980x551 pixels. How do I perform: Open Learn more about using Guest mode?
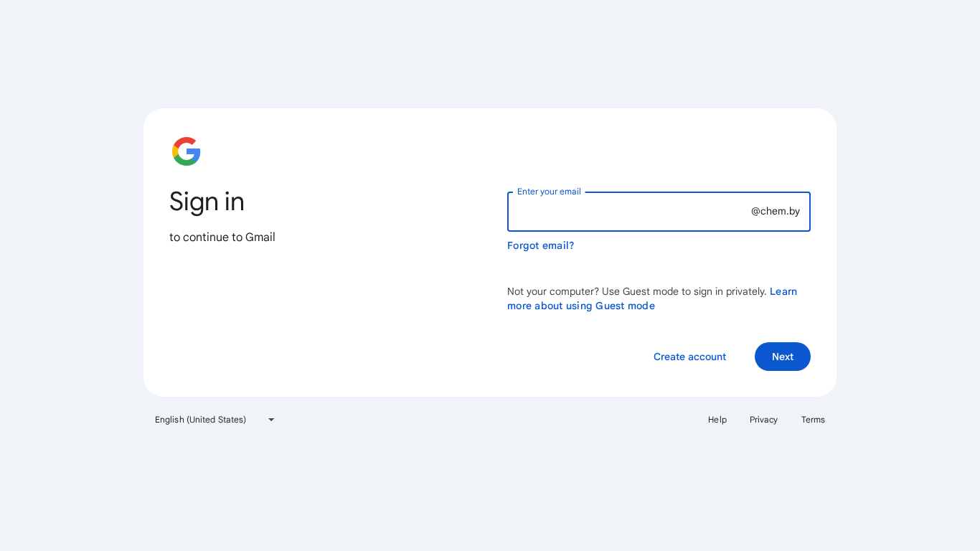(x=580, y=306)
